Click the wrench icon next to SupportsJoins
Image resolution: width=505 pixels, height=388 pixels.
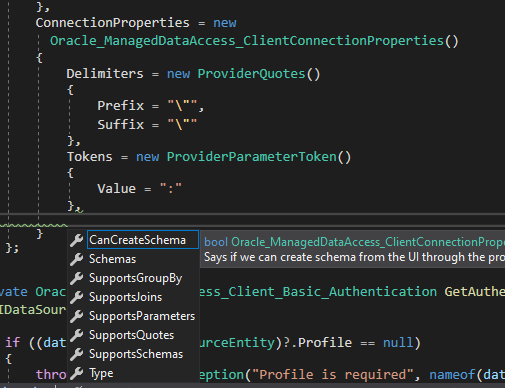coord(77,297)
